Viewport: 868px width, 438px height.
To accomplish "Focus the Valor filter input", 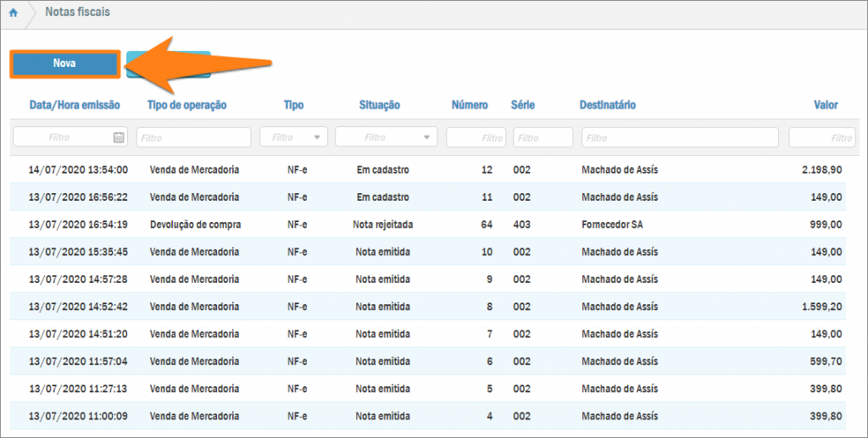I will pos(821,137).
